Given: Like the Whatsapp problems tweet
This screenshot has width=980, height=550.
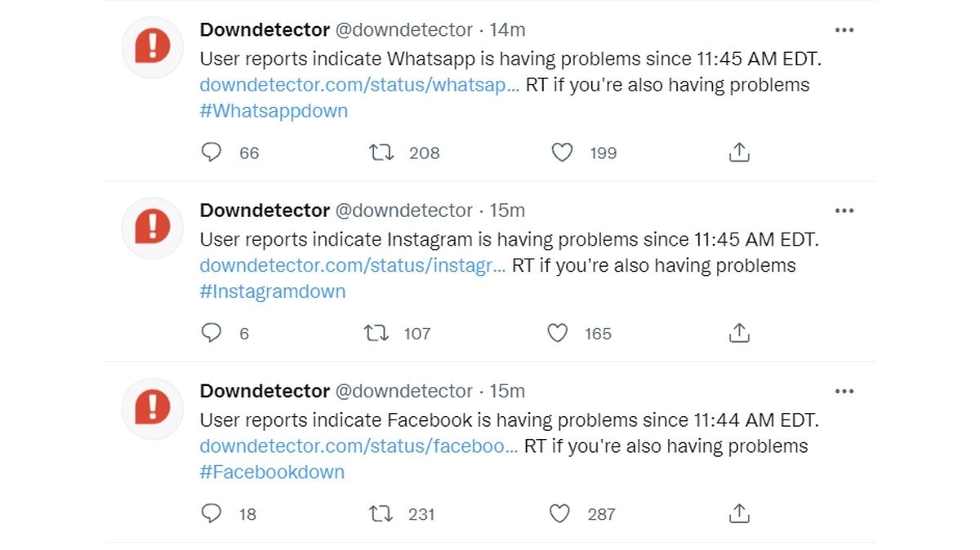Looking at the screenshot, I should click(x=562, y=153).
